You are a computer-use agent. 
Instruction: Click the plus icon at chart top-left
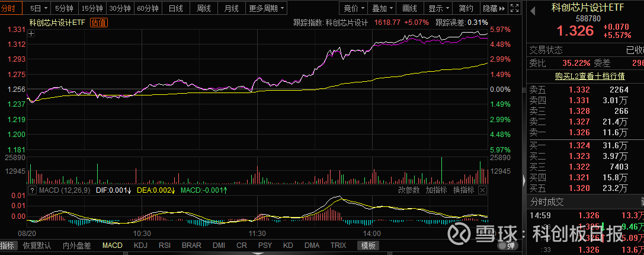(31, 34)
